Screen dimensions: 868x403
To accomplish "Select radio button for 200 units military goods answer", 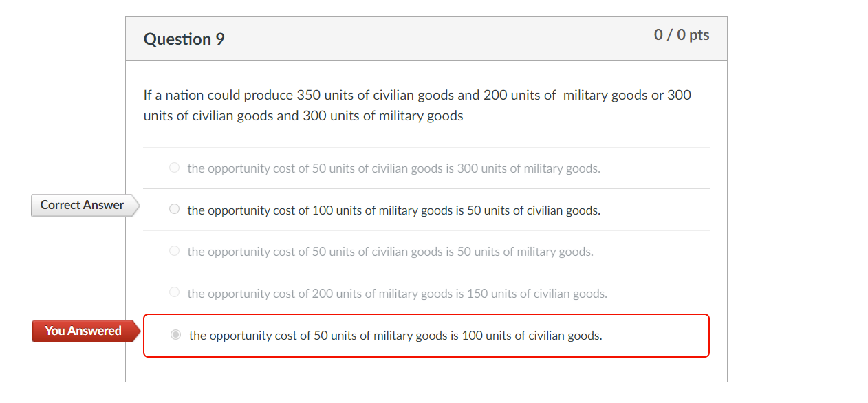I will pyautogui.click(x=174, y=292).
